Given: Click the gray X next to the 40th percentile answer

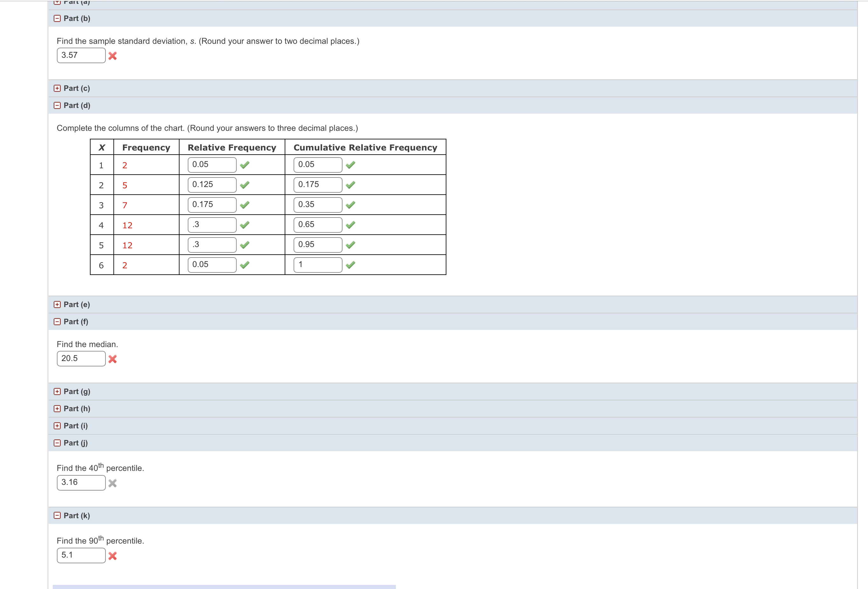Looking at the screenshot, I should click(x=113, y=483).
